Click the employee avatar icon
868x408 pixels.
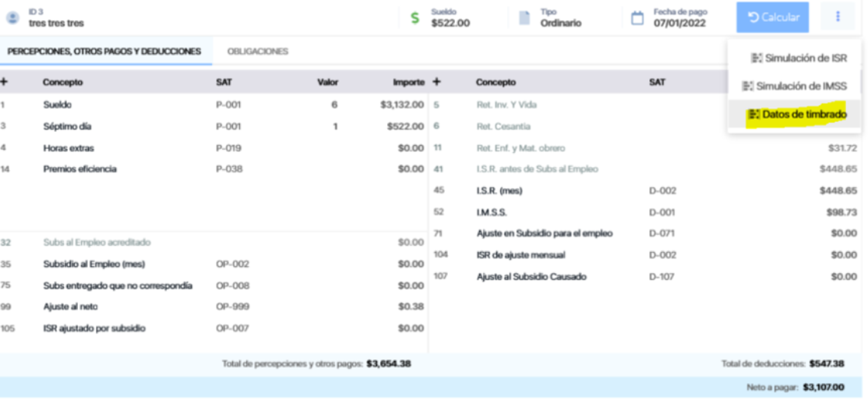12,17
